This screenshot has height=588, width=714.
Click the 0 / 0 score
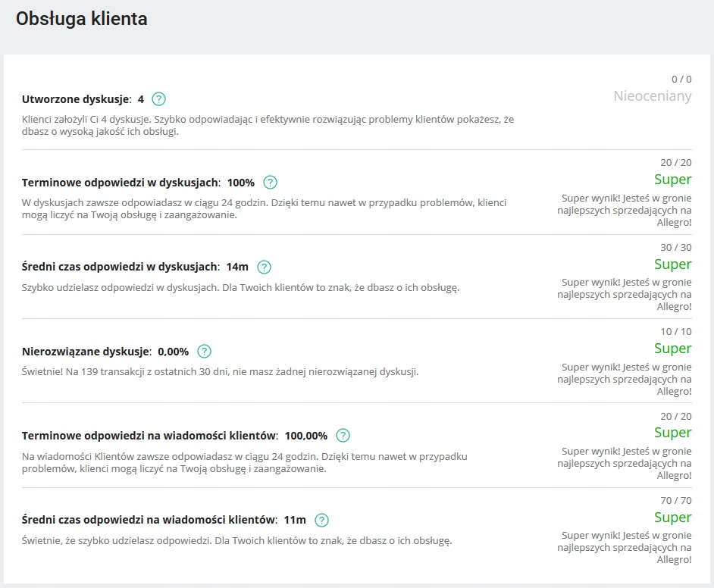(x=681, y=80)
